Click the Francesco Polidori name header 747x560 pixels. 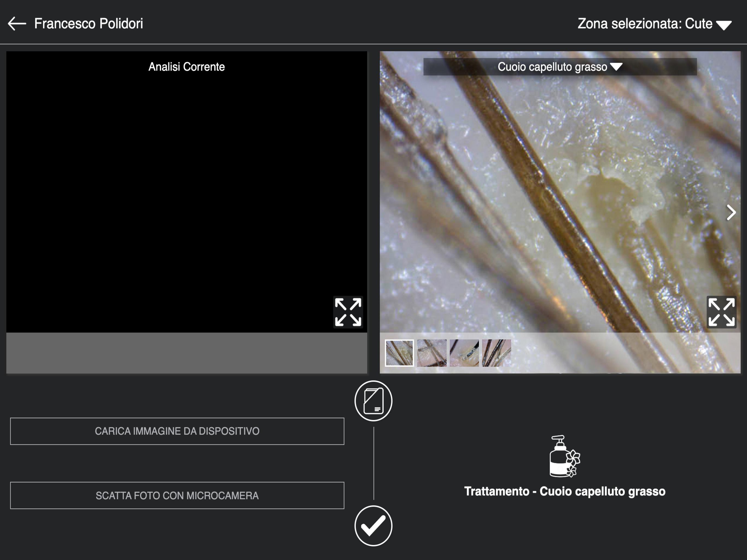(89, 24)
